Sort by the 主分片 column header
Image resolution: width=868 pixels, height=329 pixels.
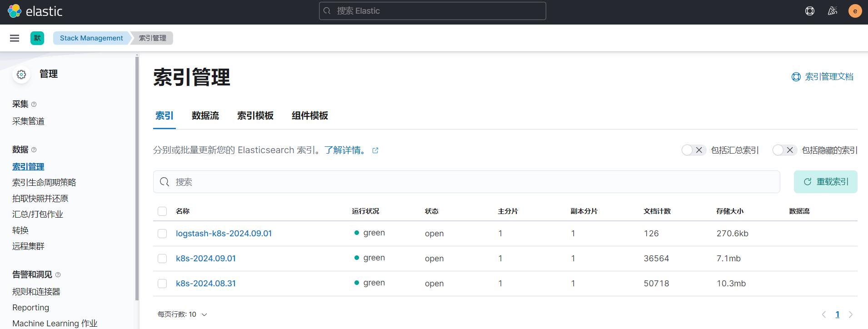pos(508,211)
